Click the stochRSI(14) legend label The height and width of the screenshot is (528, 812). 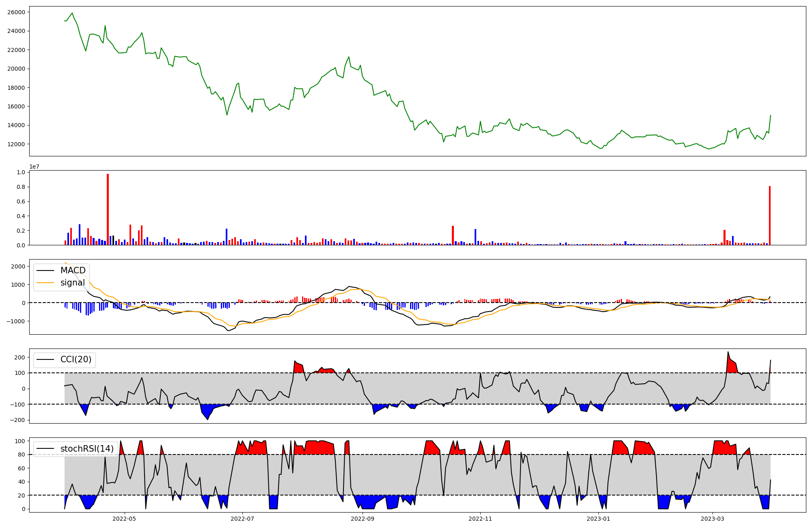point(87,449)
